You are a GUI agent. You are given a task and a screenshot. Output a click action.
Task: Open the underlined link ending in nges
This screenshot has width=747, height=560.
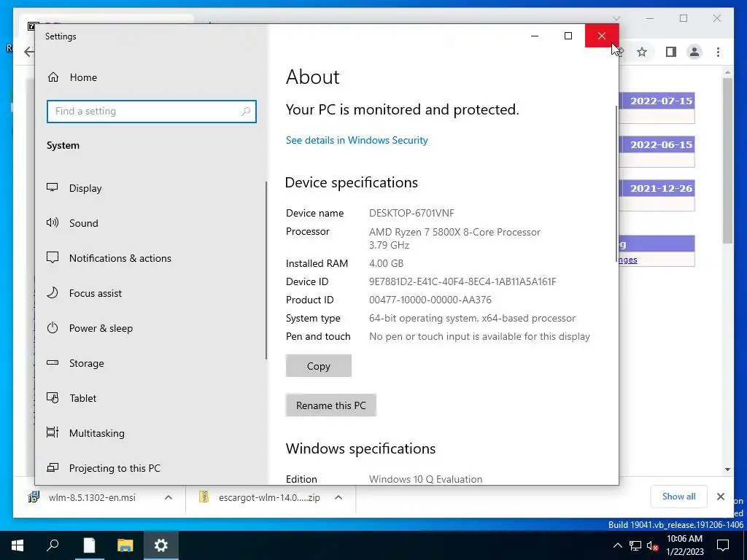pos(628,260)
